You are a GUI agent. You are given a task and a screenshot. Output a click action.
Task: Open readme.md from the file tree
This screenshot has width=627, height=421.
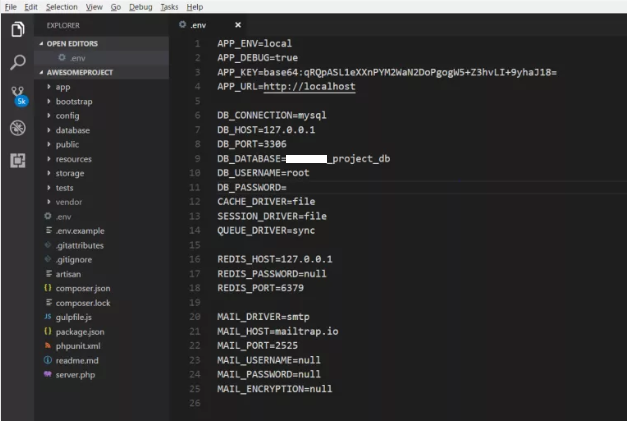[77, 360]
